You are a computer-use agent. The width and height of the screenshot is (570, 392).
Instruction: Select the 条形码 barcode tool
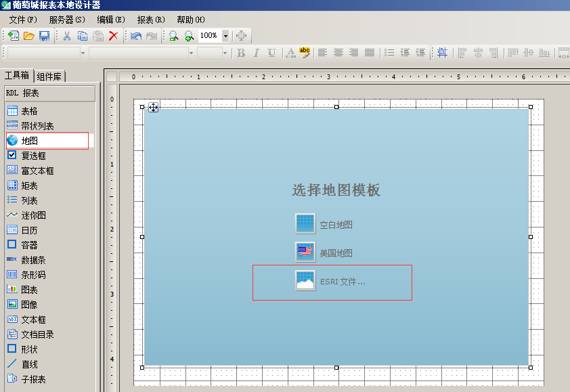point(32,275)
